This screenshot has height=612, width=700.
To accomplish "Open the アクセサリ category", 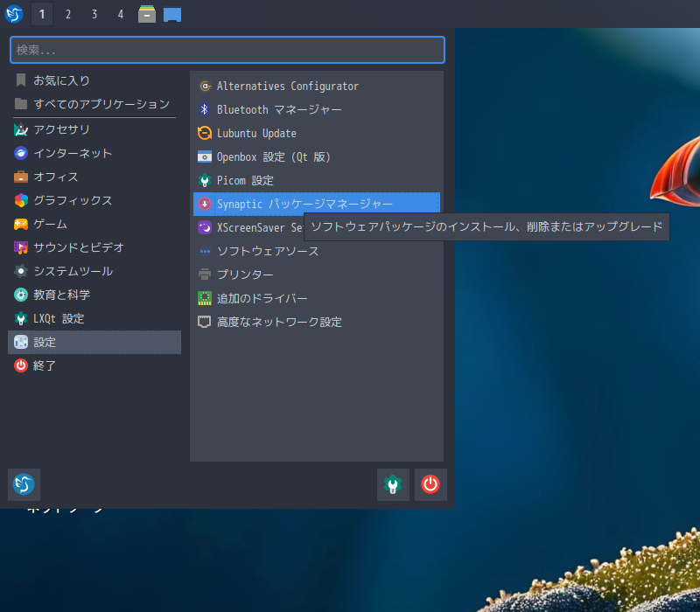I will pyautogui.click(x=94, y=129).
